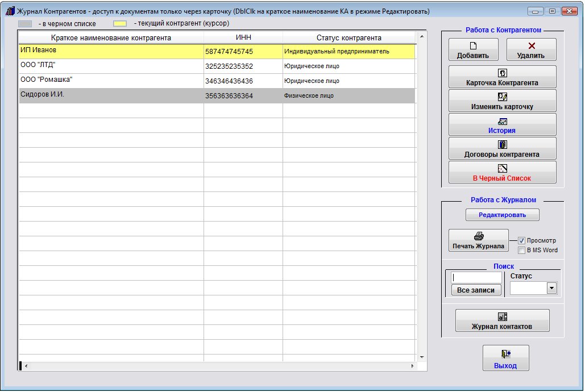The image size is (585, 392).
Task: Focus the Поиск text input field
Action: [476, 278]
